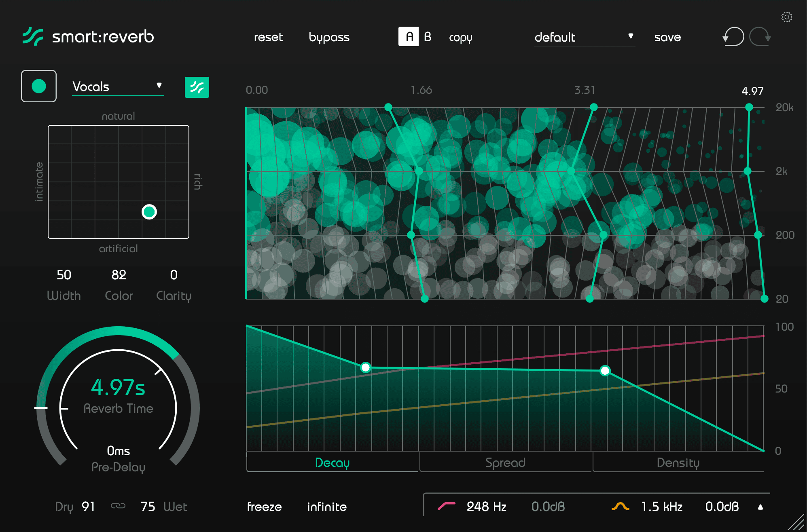This screenshot has height=532, width=807.
Task: Click the 4.97 time marker label
Action: 752,91
